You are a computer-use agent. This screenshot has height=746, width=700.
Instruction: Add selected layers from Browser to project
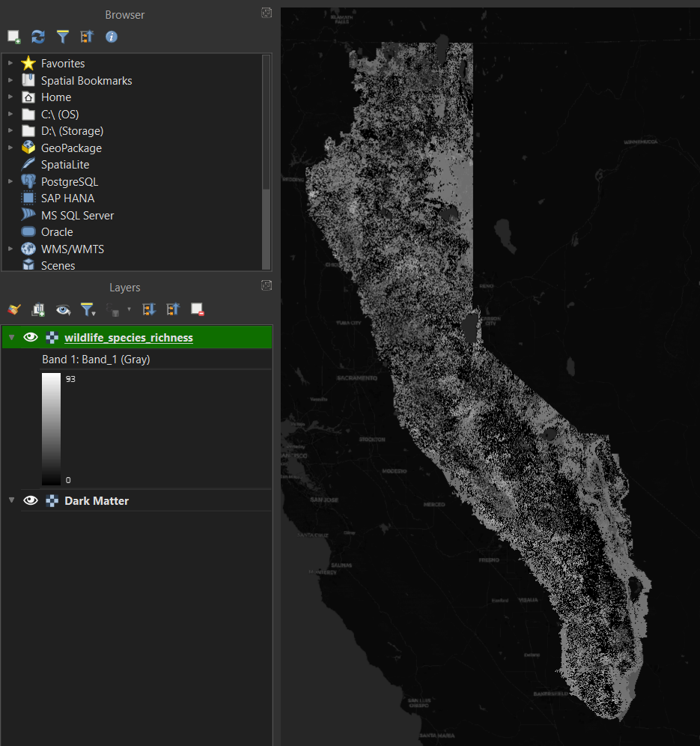pyautogui.click(x=13, y=36)
